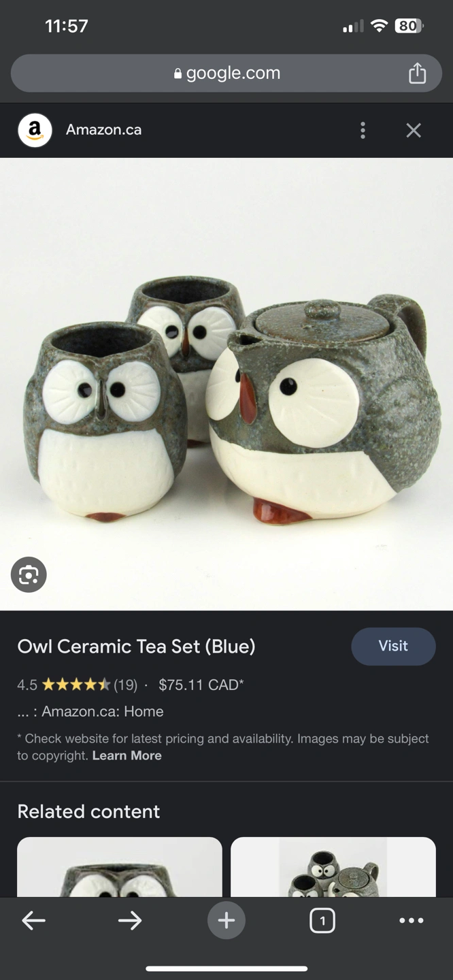Tap the share icon in address bar
The height and width of the screenshot is (980, 453).
tap(417, 73)
